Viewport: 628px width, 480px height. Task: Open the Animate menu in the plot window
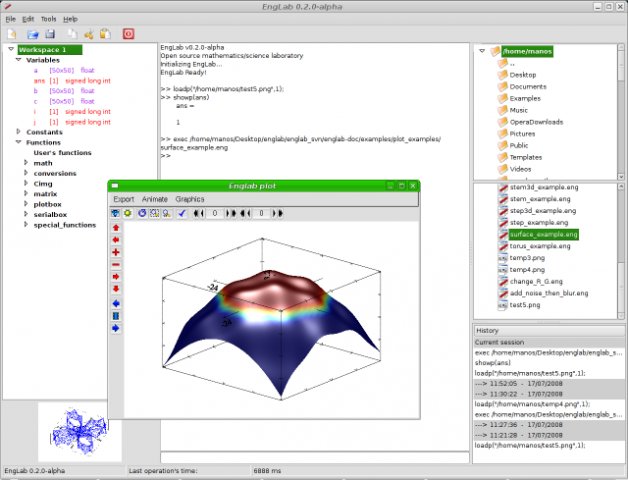[155, 199]
